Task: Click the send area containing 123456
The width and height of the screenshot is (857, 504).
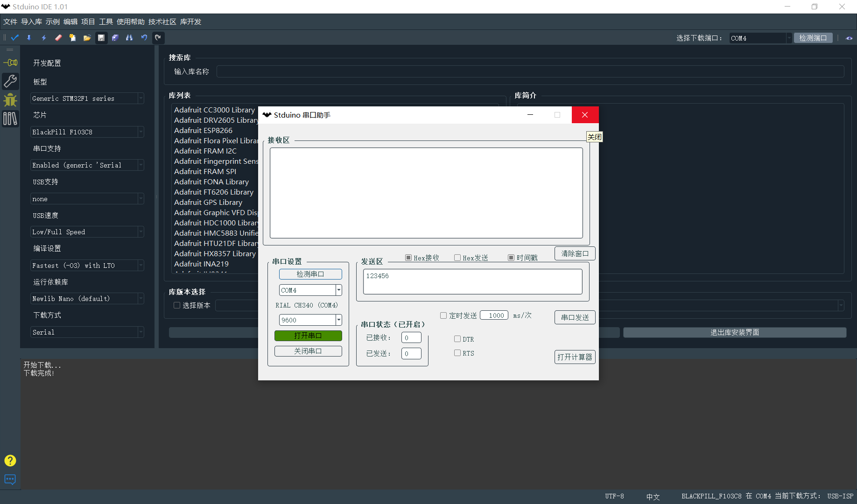Action: click(473, 281)
